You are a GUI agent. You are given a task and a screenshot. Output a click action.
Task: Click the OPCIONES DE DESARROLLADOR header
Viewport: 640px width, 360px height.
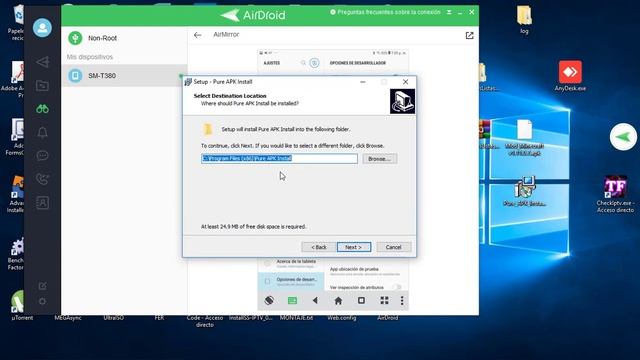tap(358, 63)
